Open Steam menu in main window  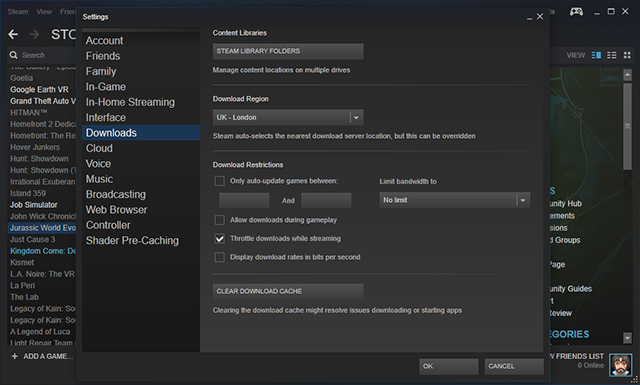[18, 11]
